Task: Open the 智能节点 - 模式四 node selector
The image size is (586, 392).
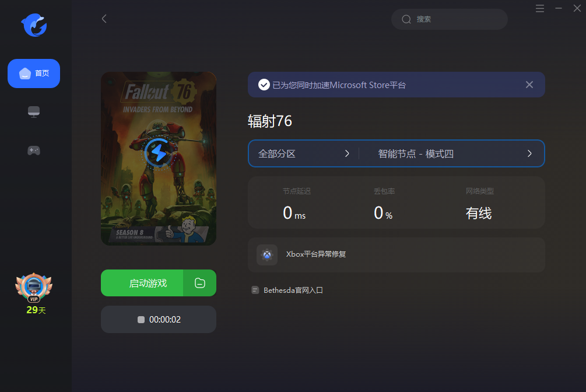Action: 451,154
